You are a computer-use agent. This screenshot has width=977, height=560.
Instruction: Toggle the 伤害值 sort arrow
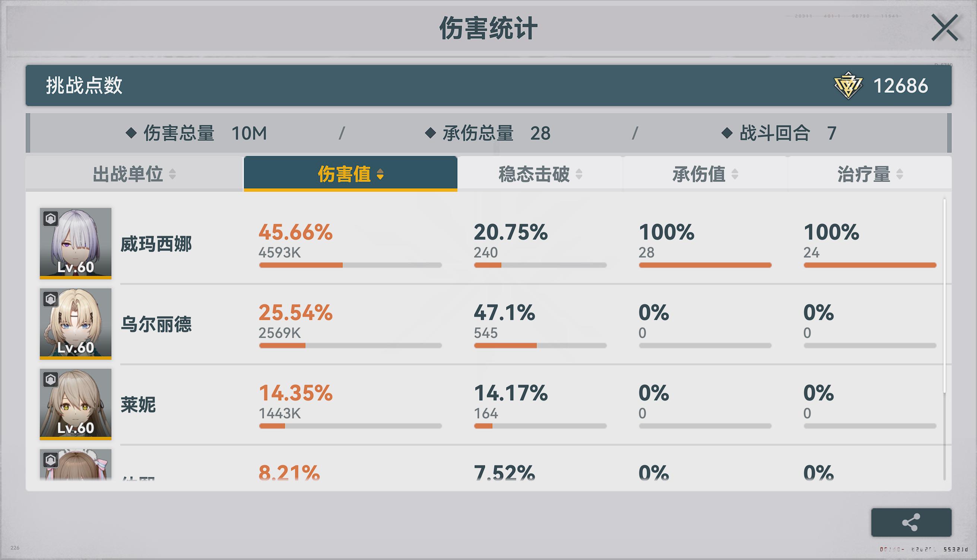[380, 174]
